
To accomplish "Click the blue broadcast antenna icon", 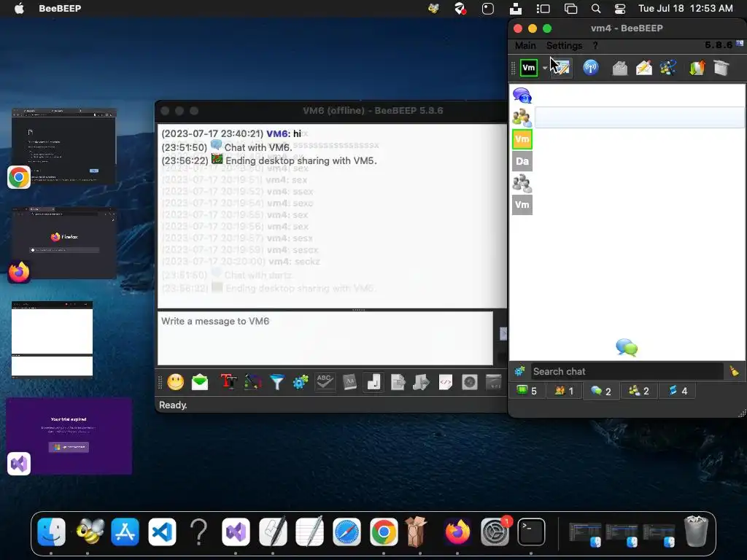I will 591,68.
